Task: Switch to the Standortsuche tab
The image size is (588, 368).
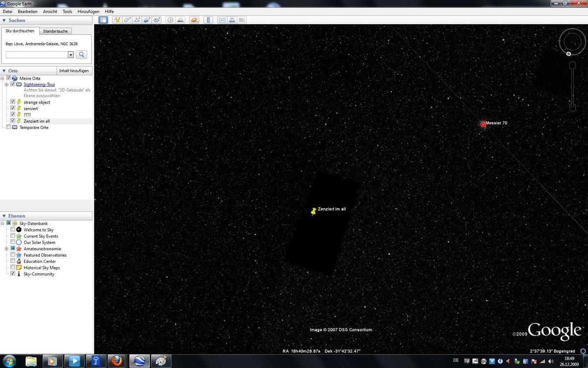Action: [55, 31]
